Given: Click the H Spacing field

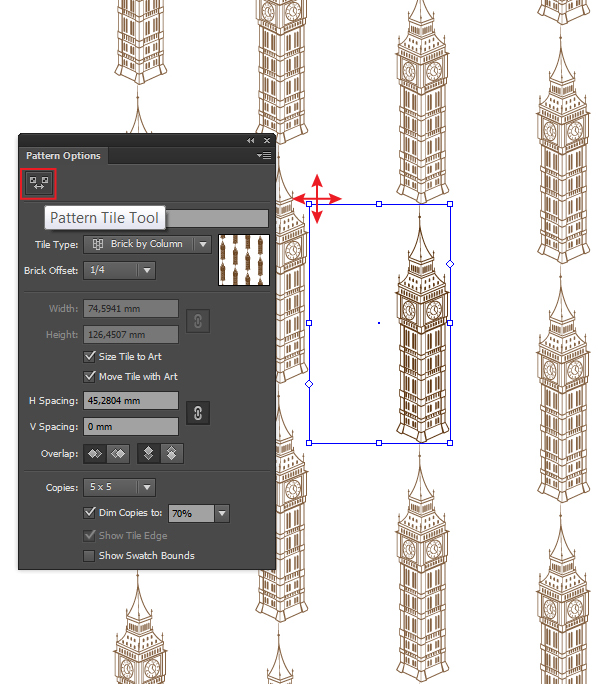Looking at the screenshot, I should [x=131, y=400].
